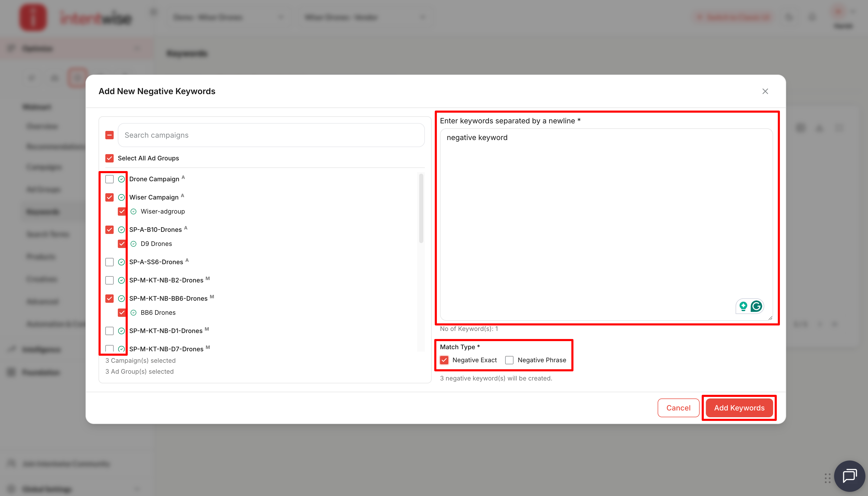Uncheck Select All Ad Groups
Image resolution: width=868 pixels, height=496 pixels.
pyautogui.click(x=109, y=158)
